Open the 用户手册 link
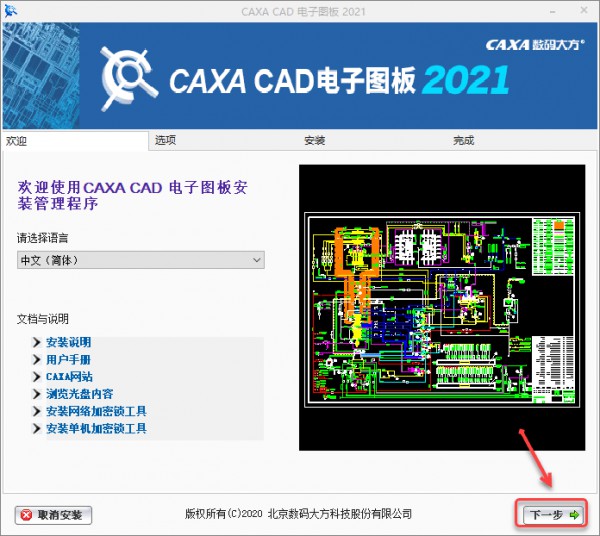The image size is (600, 536). (68, 360)
